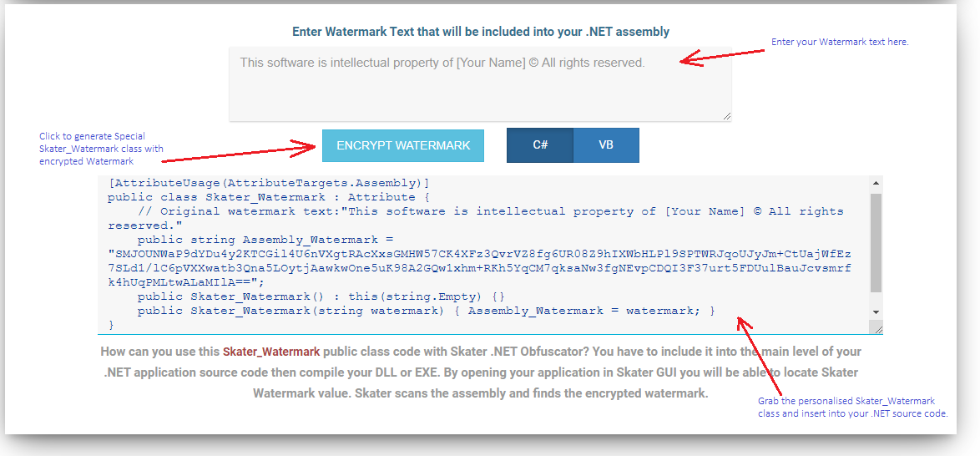980x456 pixels.
Task: Click the ENCRYPT WATERMARK button
Action: click(403, 146)
